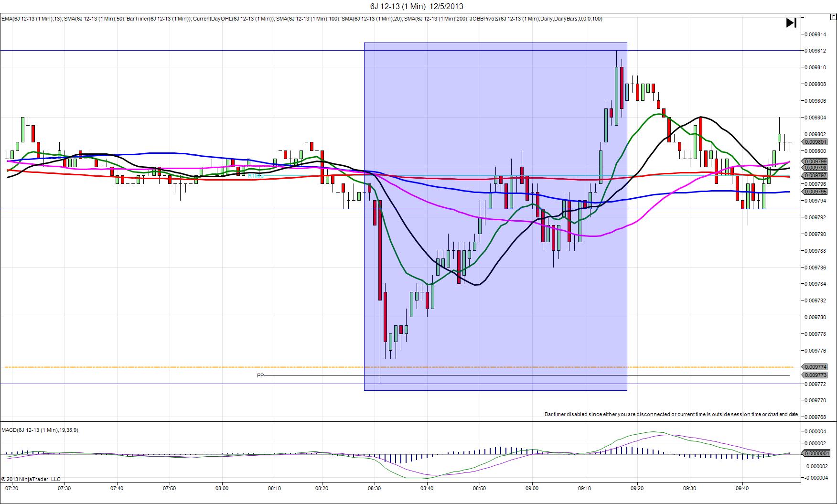Click the 09:10 time axis label
This screenshot has height=504, width=837.
point(584,488)
